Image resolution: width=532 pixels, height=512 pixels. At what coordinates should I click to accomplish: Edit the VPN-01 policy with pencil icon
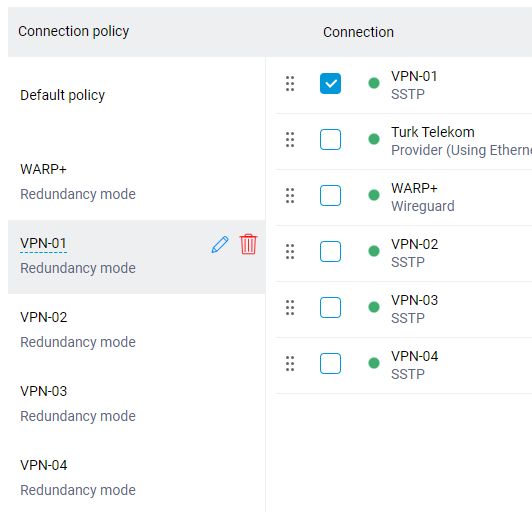220,244
